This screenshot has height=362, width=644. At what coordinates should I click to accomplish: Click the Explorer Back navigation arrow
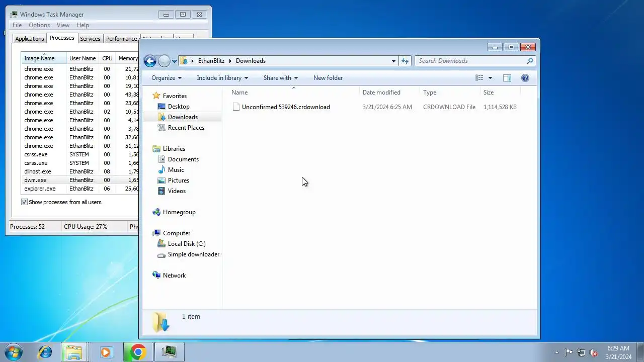click(150, 61)
